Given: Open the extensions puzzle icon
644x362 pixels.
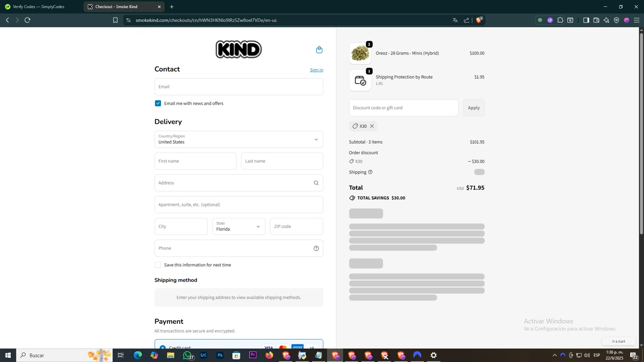Looking at the screenshot, I should [560, 20].
